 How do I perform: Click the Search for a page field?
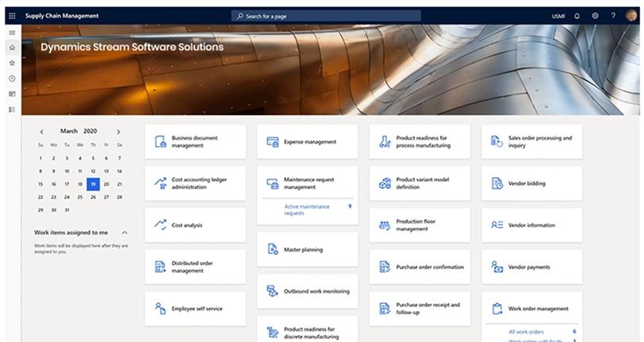tap(326, 16)
